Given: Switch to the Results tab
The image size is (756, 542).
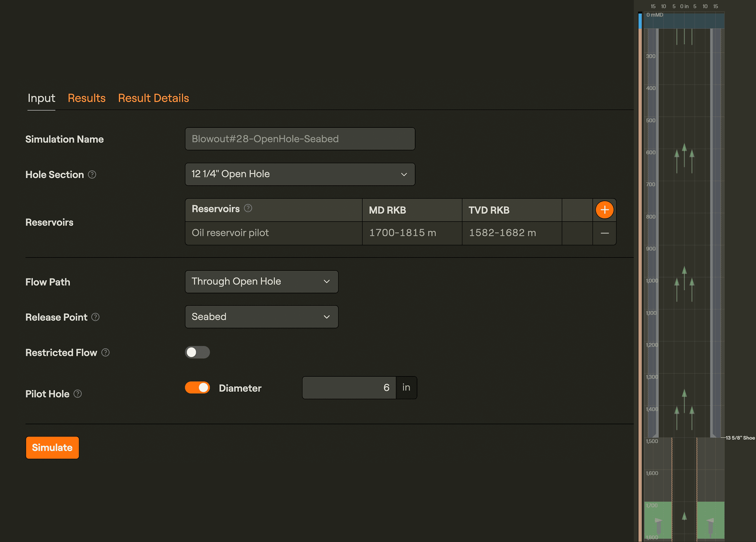Looking at the screenshot, I should click(x=87, y=98).
